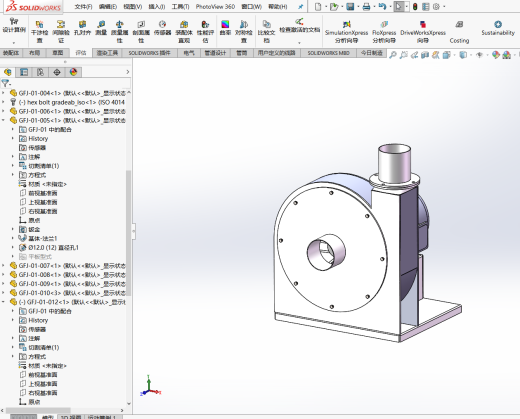This screenshot has width=520, height=419.
Task: Click the Save icon in quick toolbar
Action: pyautogui.click(x=350, y=6)
